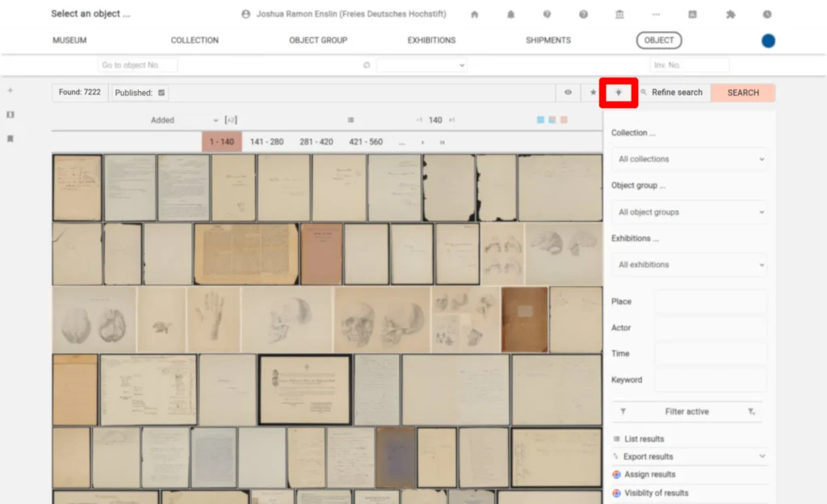Open the empty dropdown in top navigation row
This screenshot has height=504, width=827.
[422, 65]
